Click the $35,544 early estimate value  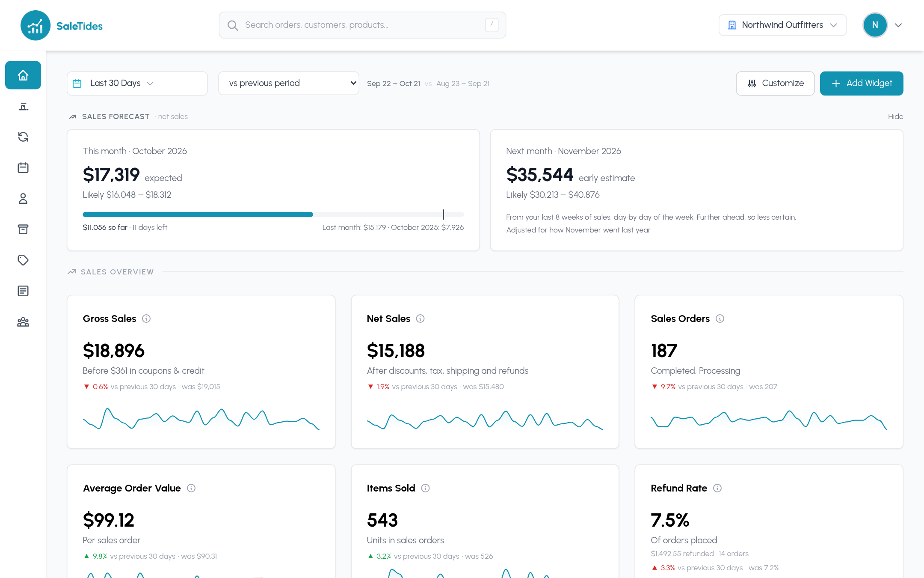click(539, 175)
